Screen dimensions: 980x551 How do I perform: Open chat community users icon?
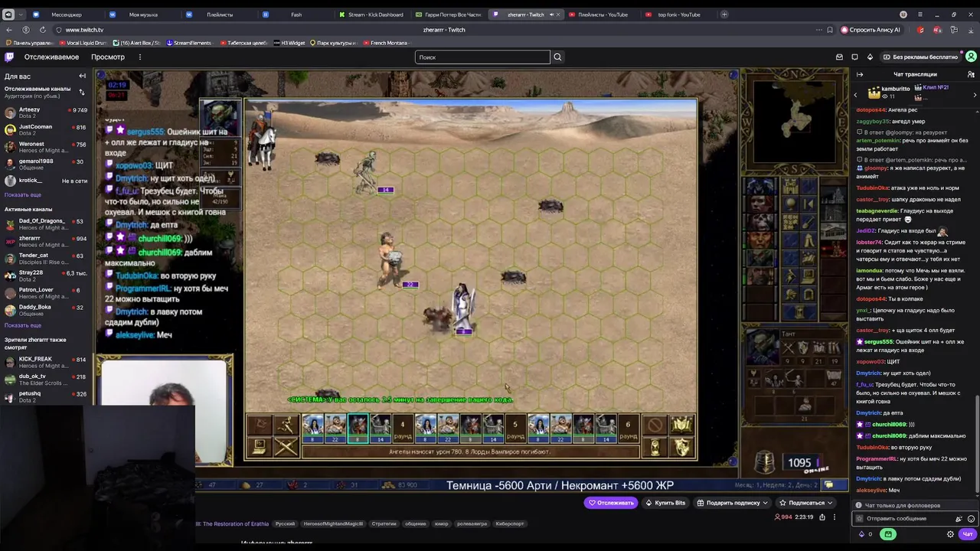[x=971, y=74]
